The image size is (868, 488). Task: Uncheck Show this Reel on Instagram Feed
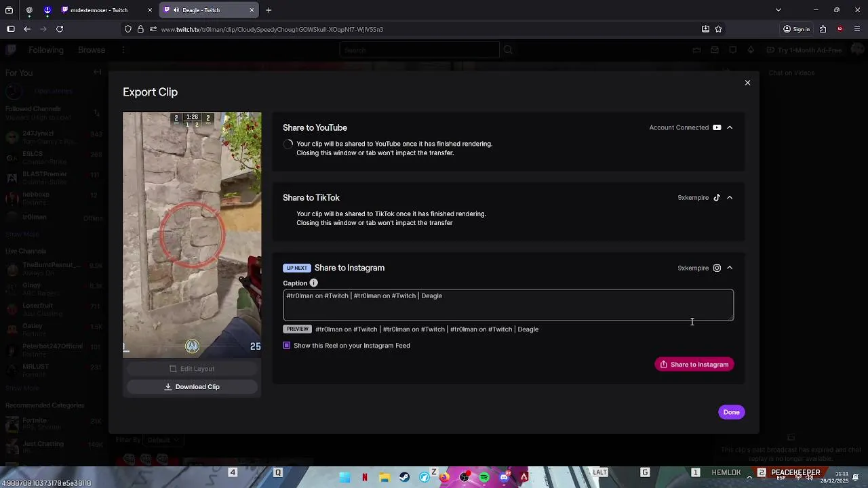(287, 346)
